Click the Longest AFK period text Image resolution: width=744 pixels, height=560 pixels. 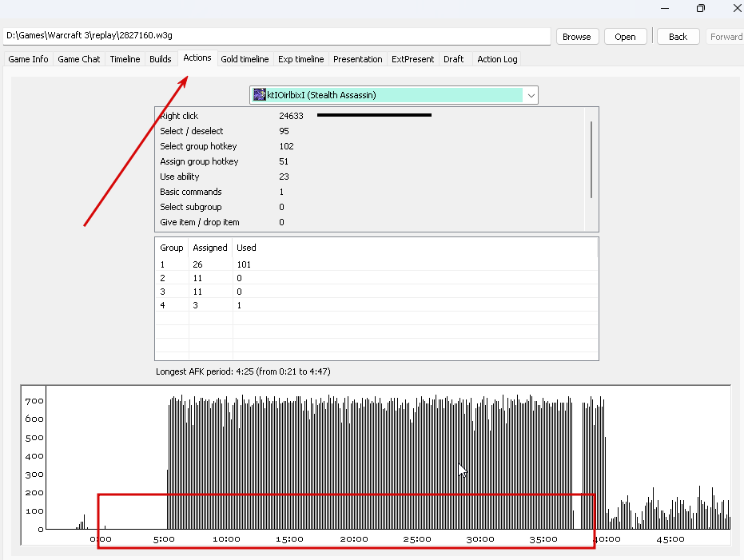tap(243, 371)
